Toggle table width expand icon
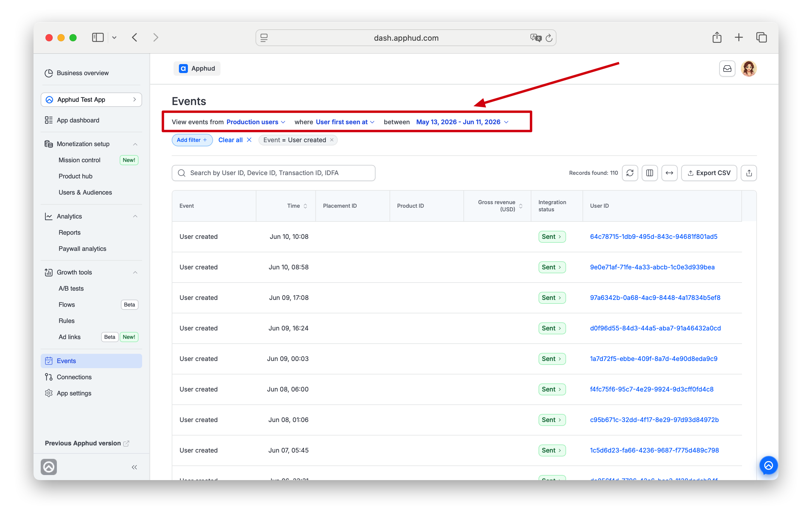This screenshot has width=812, height=525. [669, 173]
